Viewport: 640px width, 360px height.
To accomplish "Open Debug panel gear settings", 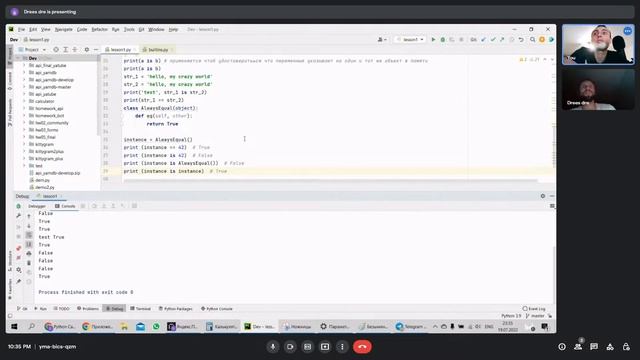I will (543, 196).
